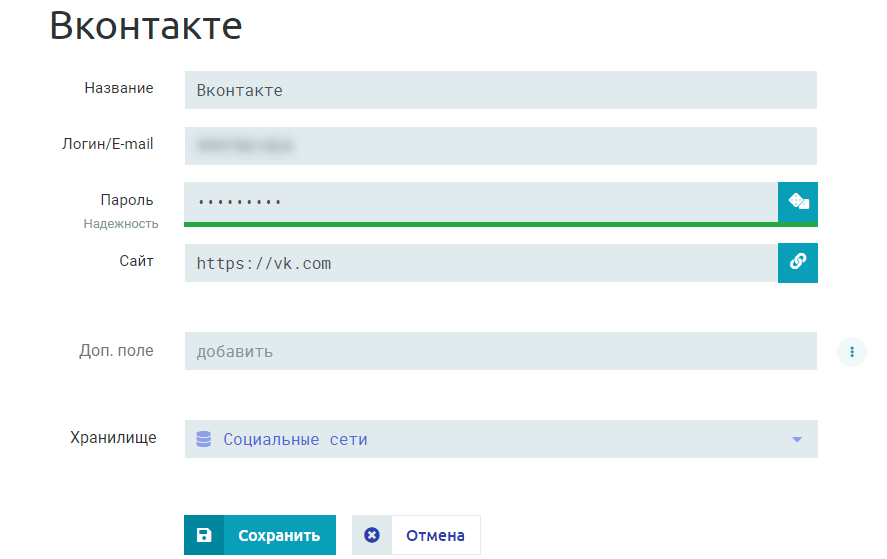
Task: Open the Социальные сети storage selector
Action: pos(501,439)
